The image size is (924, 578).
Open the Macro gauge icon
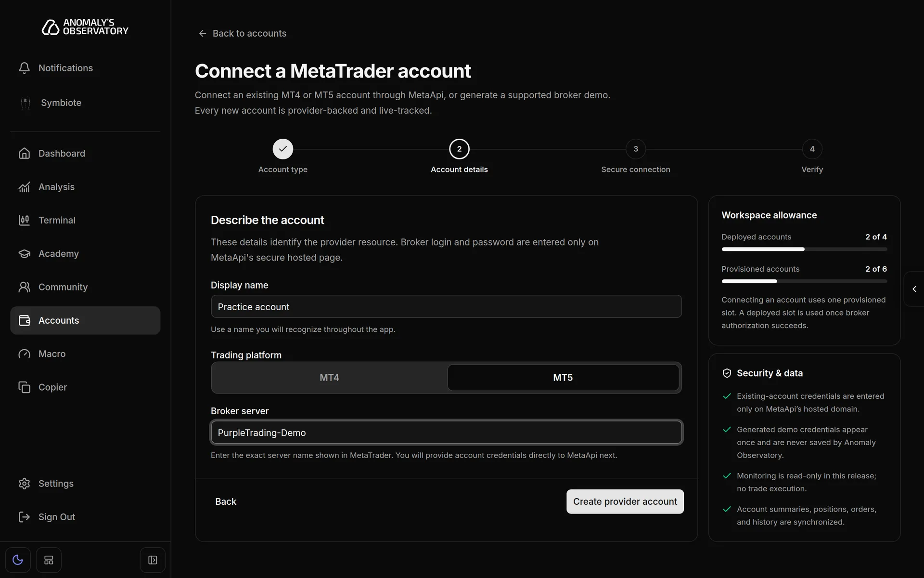coord(25,354)
